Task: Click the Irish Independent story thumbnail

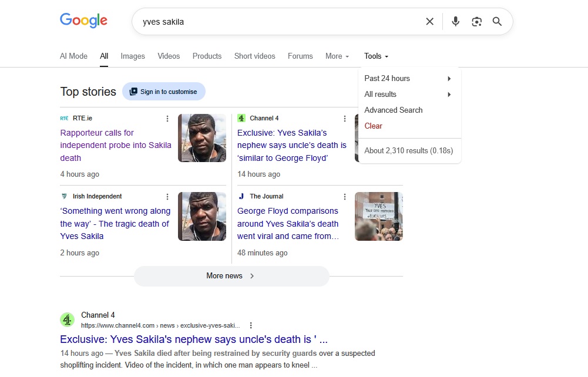Action: [202, 216]
